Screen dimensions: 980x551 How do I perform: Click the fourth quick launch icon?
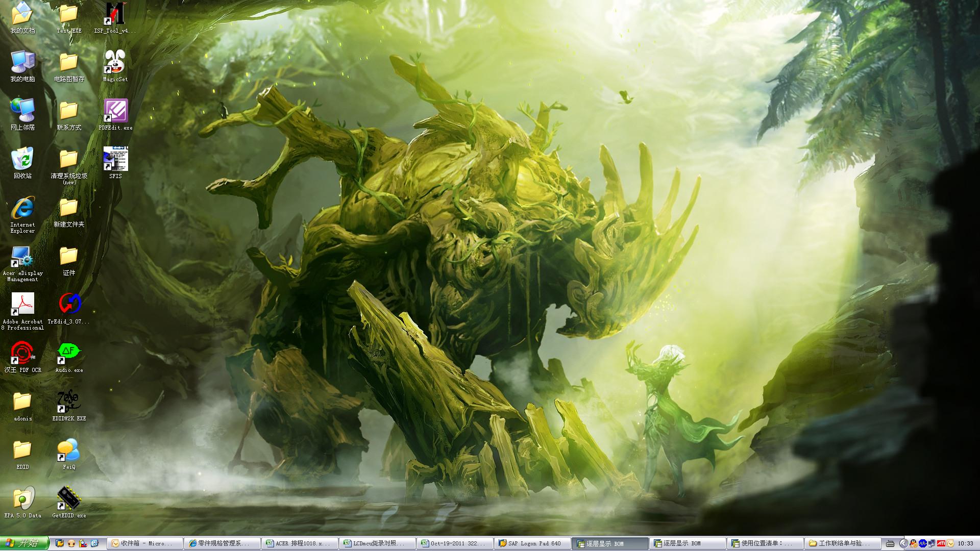95,543
